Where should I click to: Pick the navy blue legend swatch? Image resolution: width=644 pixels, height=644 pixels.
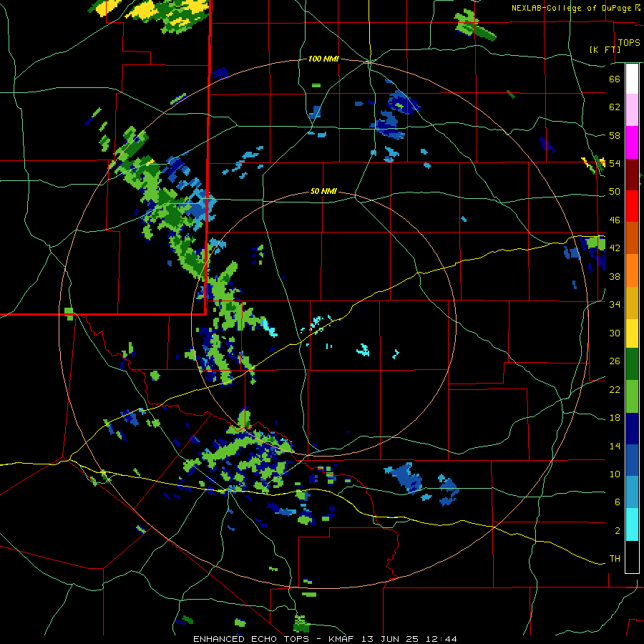(x=632, y=429)
